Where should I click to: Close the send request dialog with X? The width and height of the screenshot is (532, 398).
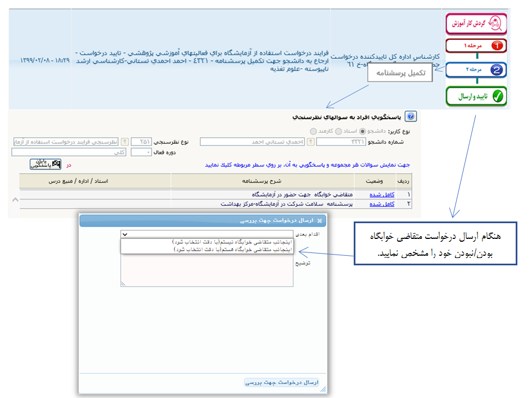[320, 220]
